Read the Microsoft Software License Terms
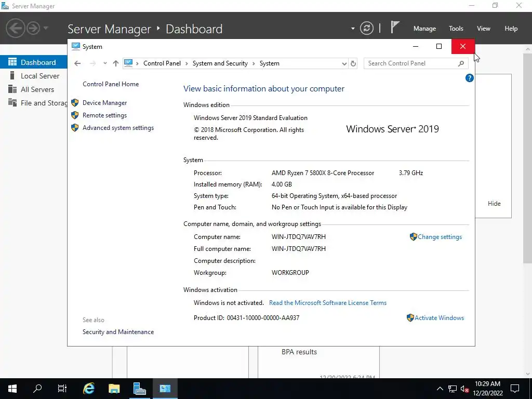The height and width of the screenshot is (399, 532). click(x=328, y=303)
